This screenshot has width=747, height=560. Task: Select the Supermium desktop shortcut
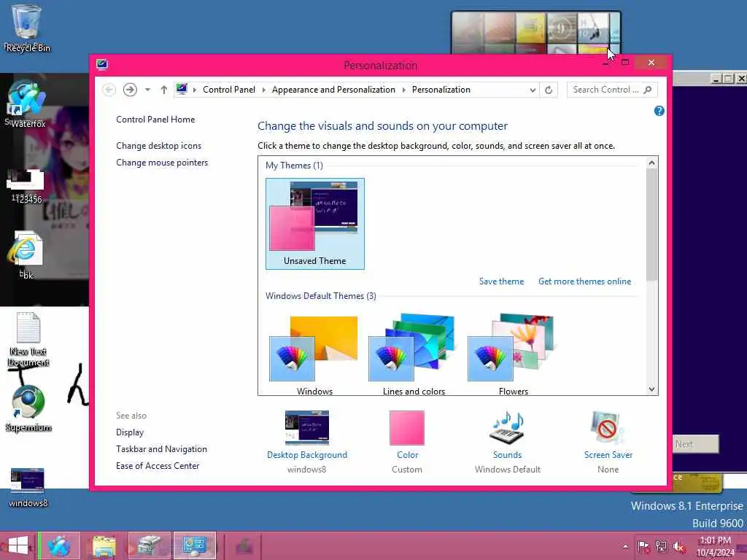point(28,408)
